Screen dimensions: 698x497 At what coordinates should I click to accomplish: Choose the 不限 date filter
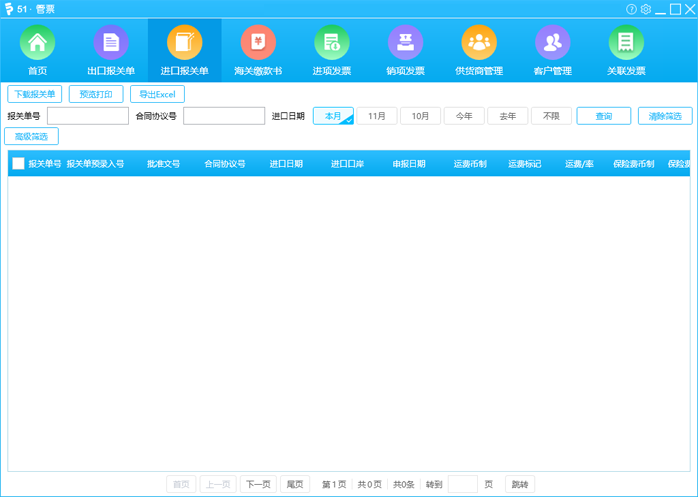coord(551,116)
